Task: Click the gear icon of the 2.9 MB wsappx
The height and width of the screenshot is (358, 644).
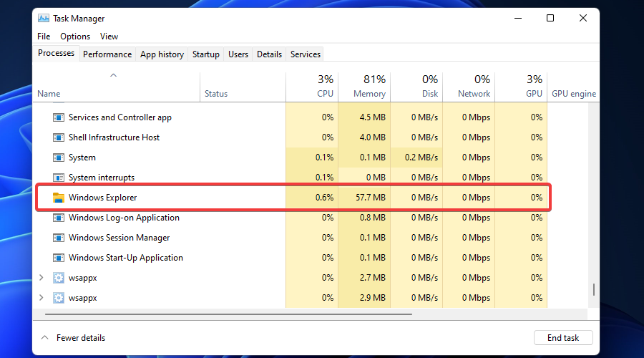Action: click(x=59, y=298)
